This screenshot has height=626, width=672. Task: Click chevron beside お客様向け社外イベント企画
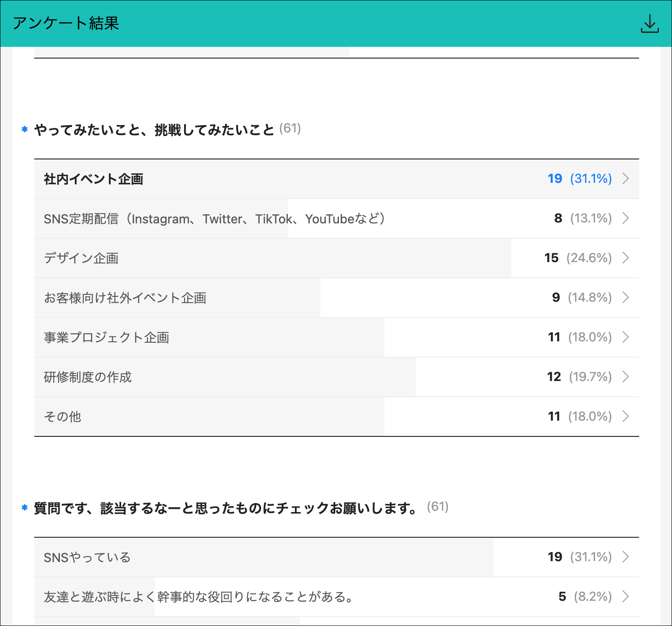625,298
